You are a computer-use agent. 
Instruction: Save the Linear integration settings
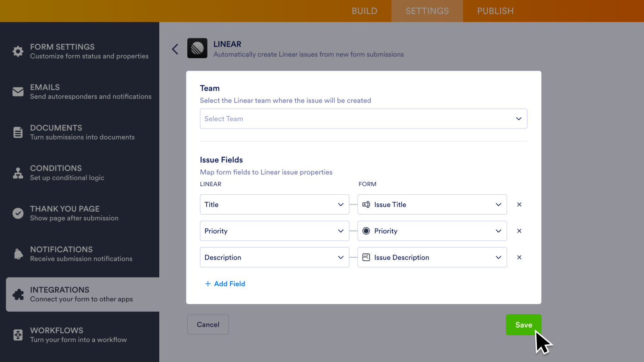[x=523, y=325]
